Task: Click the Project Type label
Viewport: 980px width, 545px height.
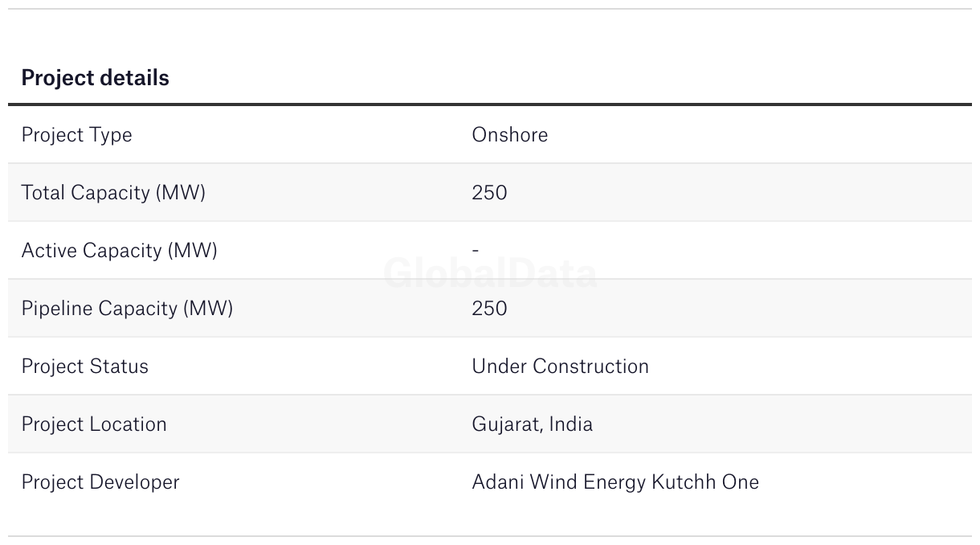Action: [x=76, y=135]
